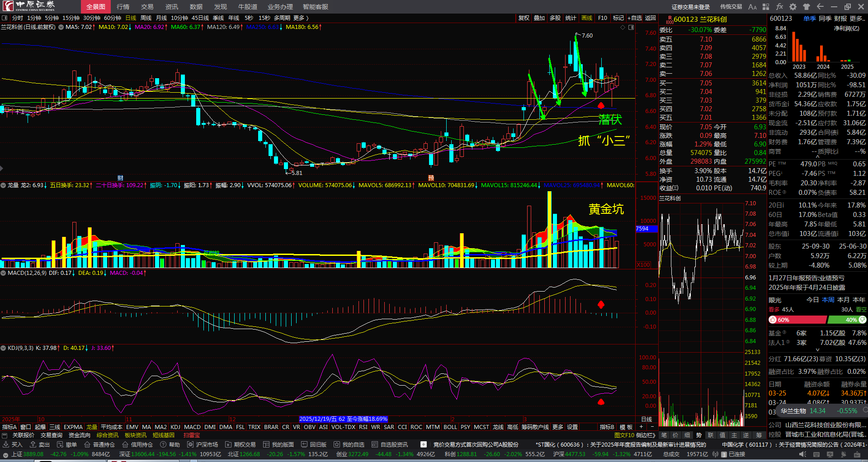Image resolution: width=868 pixels, height=462 pixels.
Task: Open the 指标A indicator dropdown
Action: [9, 427]
